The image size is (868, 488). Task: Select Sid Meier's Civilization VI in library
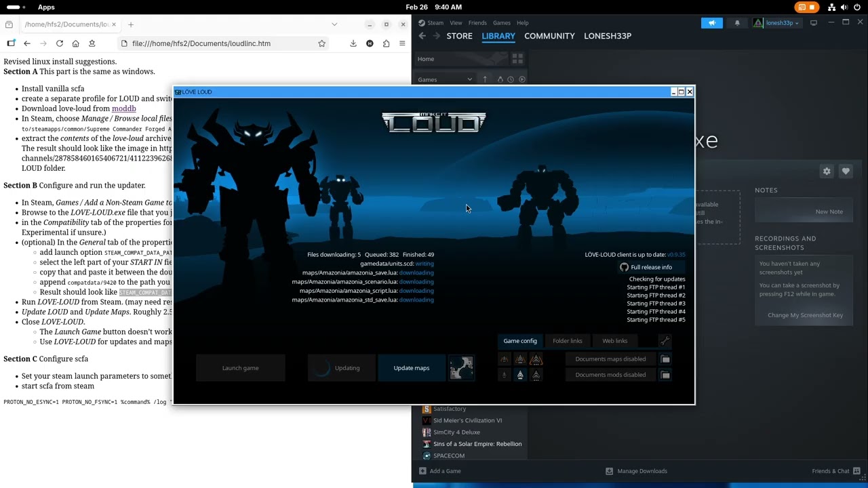[467, 420]
